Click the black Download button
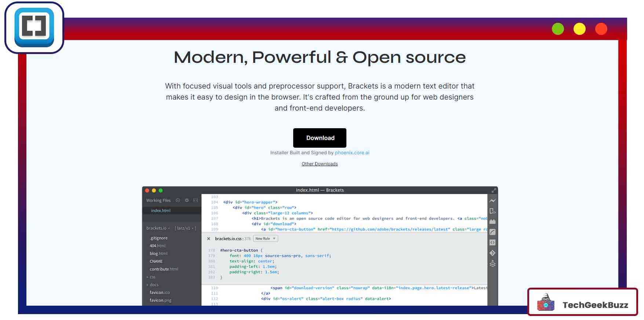 [320, 138]
